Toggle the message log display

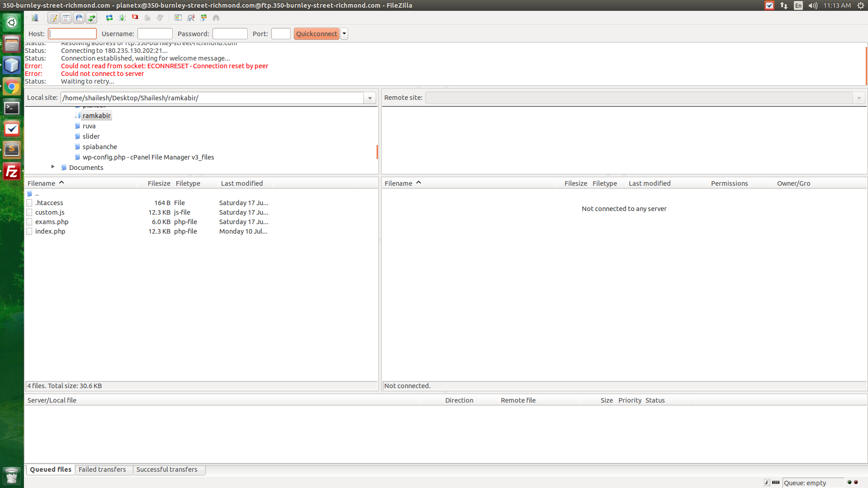pyautogui.click(x=53, y=18)
